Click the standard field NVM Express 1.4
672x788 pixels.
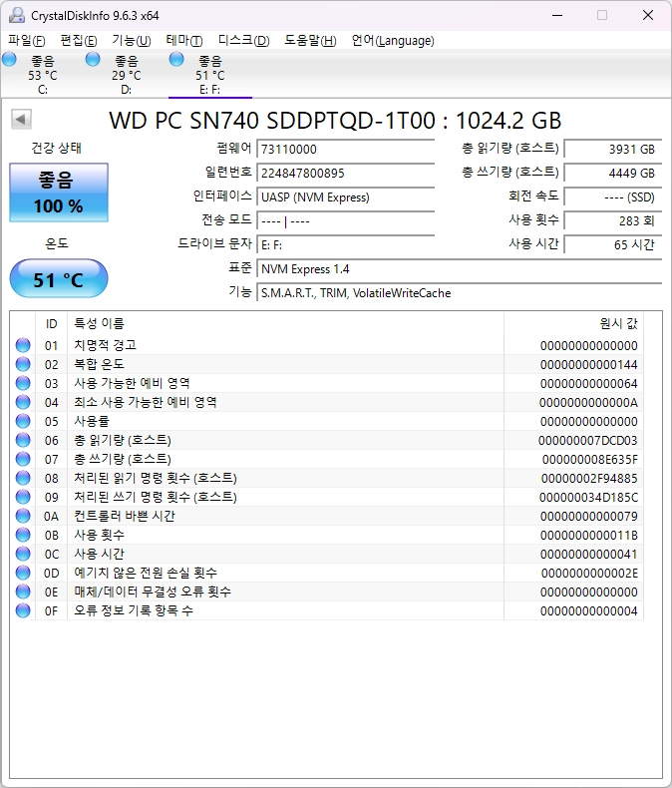coord(459,269)
